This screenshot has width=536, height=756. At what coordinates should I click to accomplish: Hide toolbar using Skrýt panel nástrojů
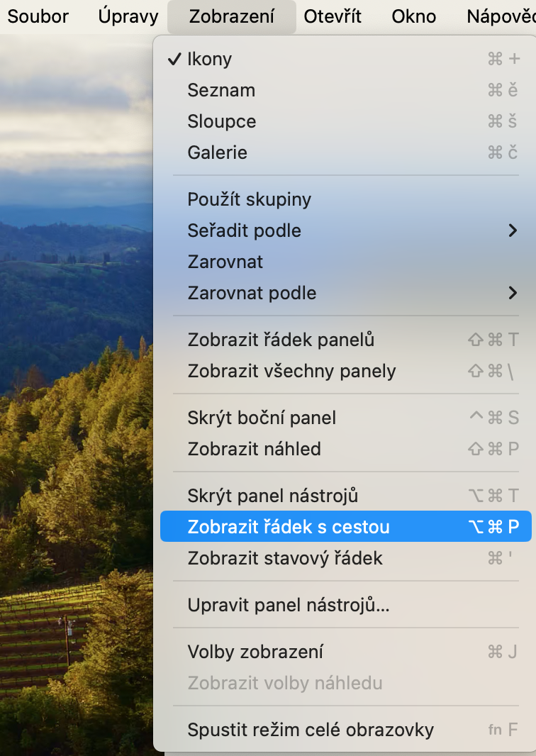273,496
